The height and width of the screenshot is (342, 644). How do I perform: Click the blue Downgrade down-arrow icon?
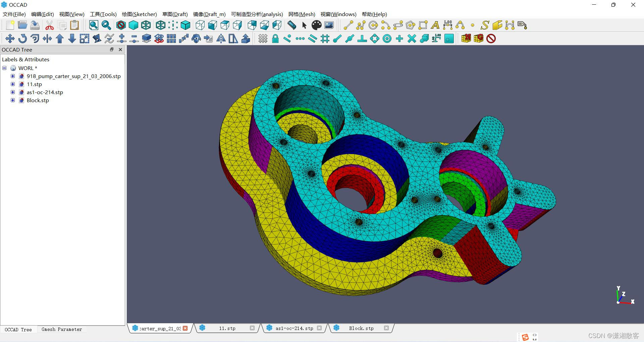coord(72,39)
